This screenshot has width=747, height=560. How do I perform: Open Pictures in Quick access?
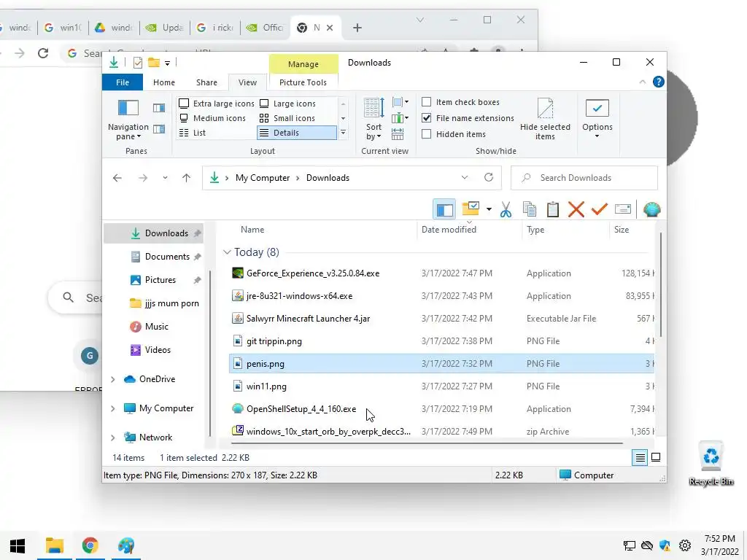tap(160, 280)
